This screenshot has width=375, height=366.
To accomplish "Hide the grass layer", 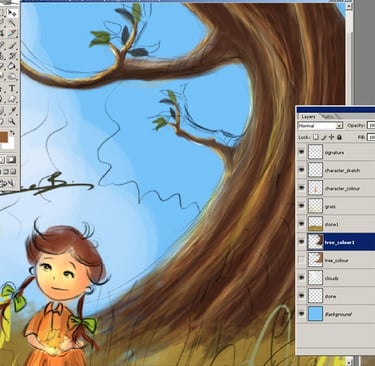I will tap(302, 206).
